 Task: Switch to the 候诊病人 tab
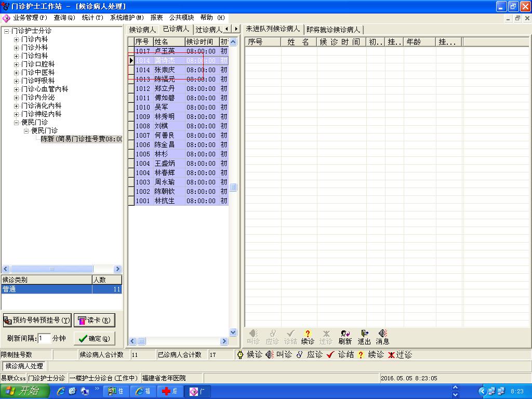pos(142,30)
